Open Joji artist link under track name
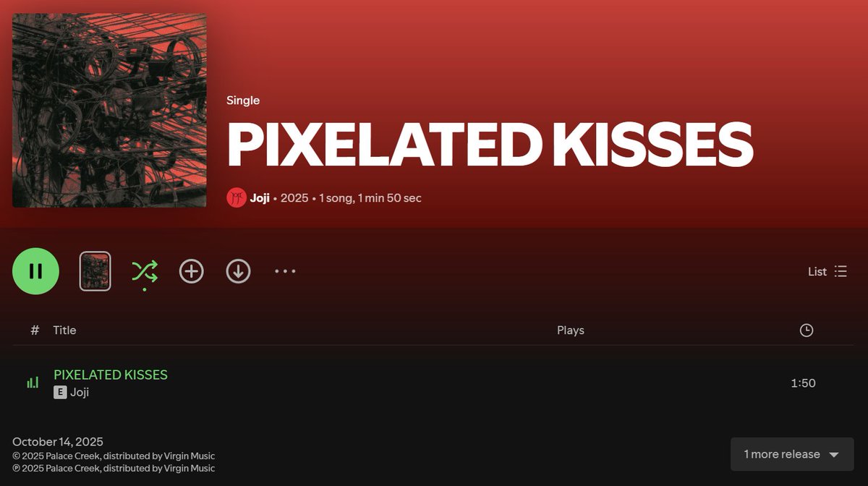 point(80,392)
